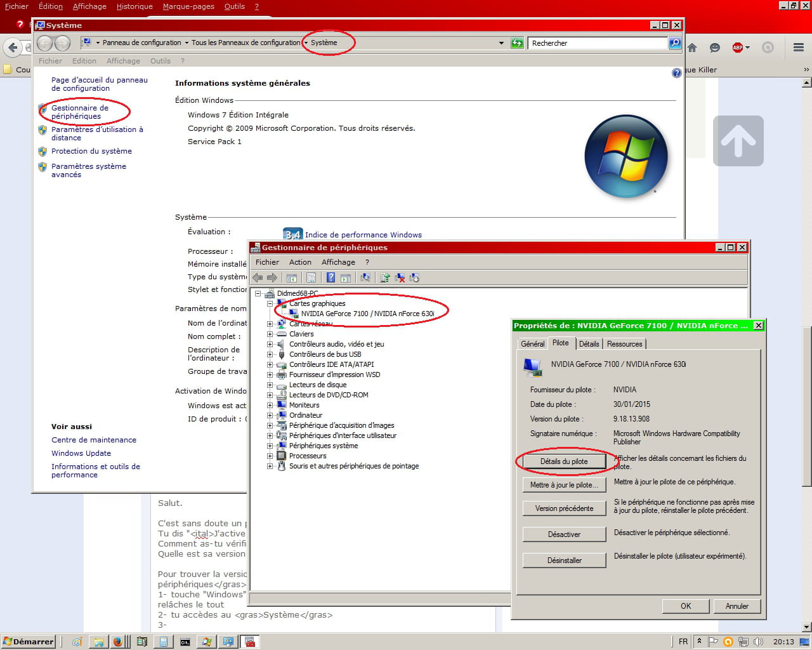Screen dimensions: 812x650
Task: Collapse the Cartes graphiques node
Action: coord(270,303)
